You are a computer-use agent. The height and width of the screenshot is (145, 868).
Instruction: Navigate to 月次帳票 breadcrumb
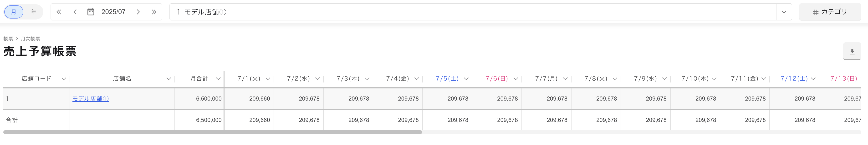pos(30,39)
